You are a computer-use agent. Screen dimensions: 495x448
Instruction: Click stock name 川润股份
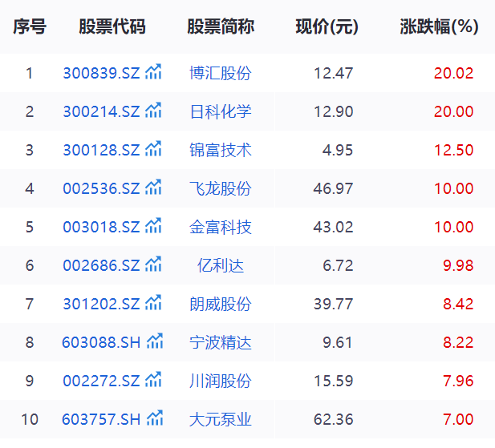[x=221, y=381]
